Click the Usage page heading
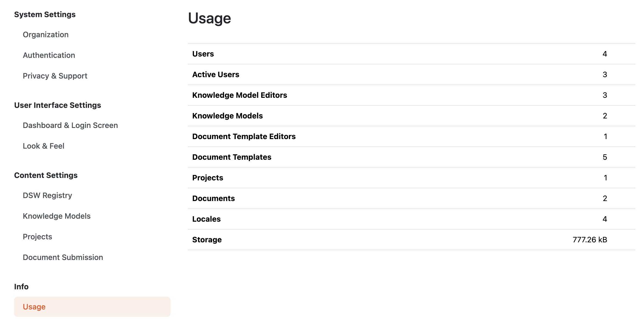 (x=209, y=18)
